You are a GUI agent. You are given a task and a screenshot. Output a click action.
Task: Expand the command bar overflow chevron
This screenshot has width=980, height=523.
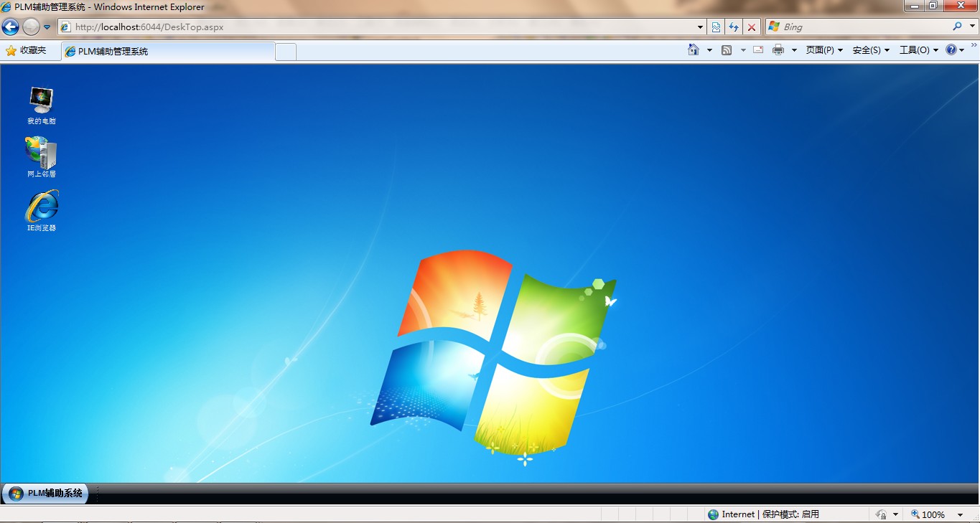974,45
